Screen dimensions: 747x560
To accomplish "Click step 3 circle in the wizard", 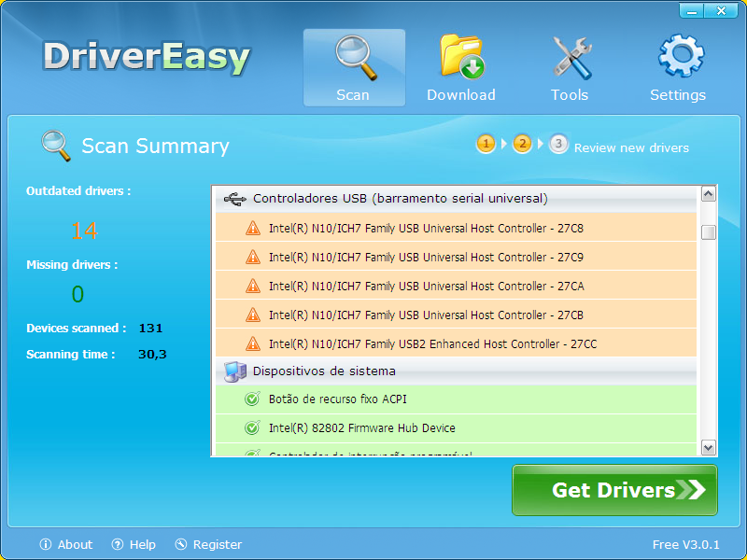I will click(x=558, y=144).
